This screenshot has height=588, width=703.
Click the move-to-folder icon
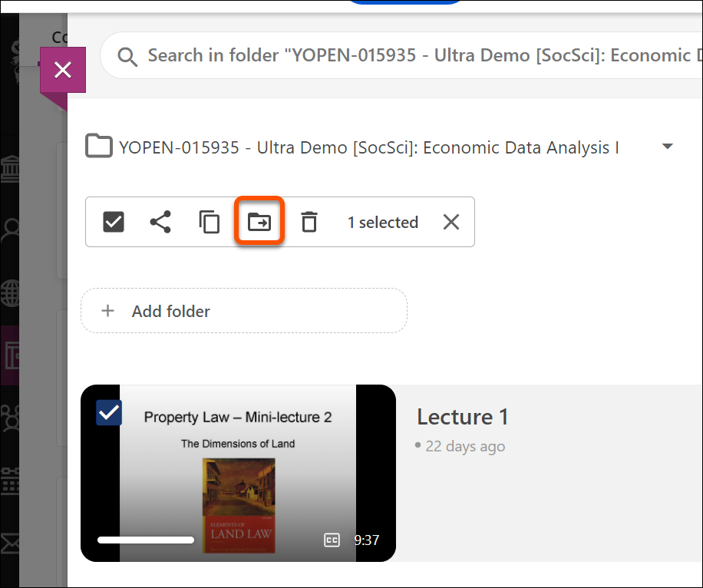point(259,223)
